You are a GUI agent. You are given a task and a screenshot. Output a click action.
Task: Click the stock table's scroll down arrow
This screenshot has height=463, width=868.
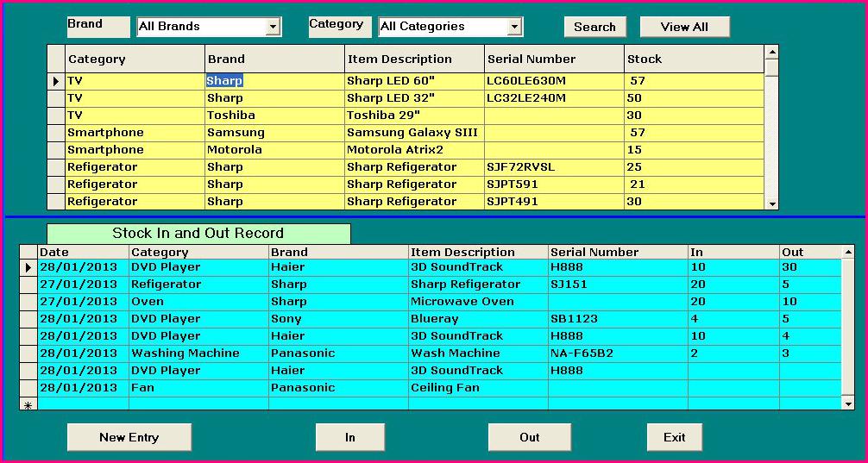pyautogui.click(x=771, y=204)
